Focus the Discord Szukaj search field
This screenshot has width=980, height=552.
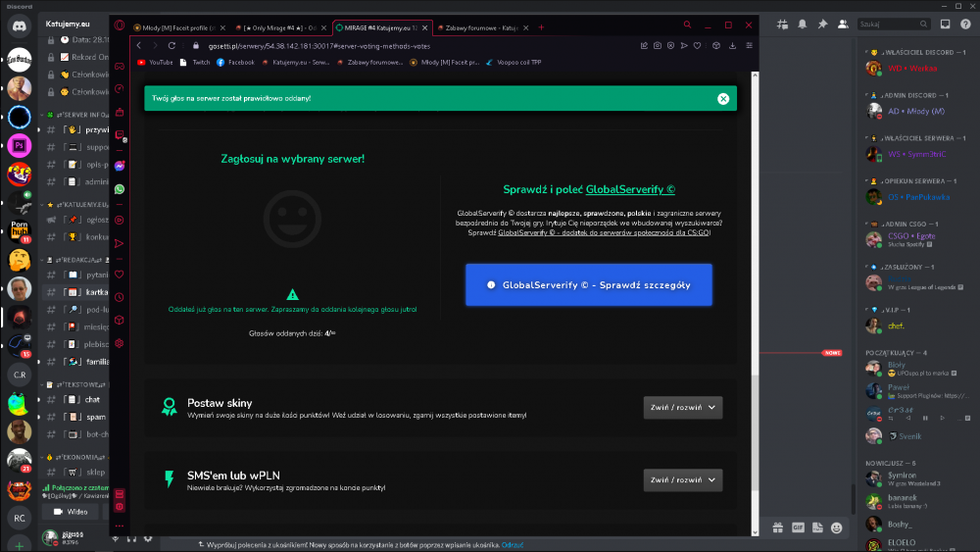pyautogui.click(x=893, y=25)
